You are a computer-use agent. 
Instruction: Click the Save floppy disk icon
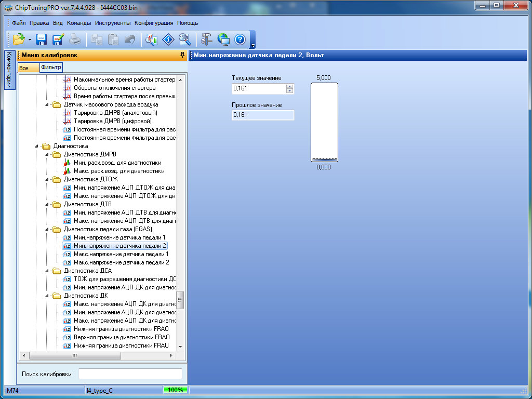pyautogui.click(x=41, y=39)
